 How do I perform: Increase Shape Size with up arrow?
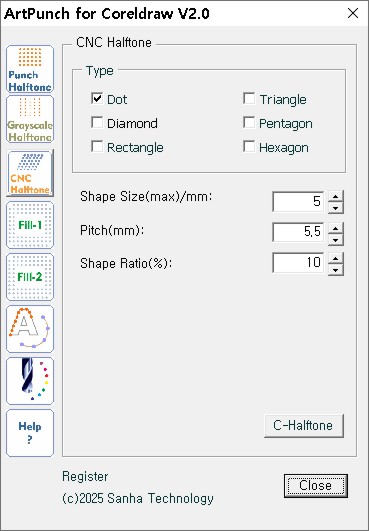(x=335, y=196)
